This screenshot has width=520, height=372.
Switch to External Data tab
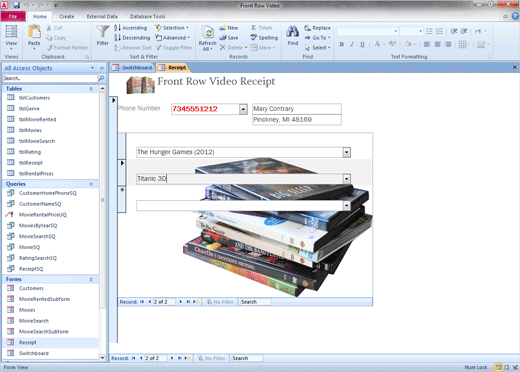tap(102, 16)
